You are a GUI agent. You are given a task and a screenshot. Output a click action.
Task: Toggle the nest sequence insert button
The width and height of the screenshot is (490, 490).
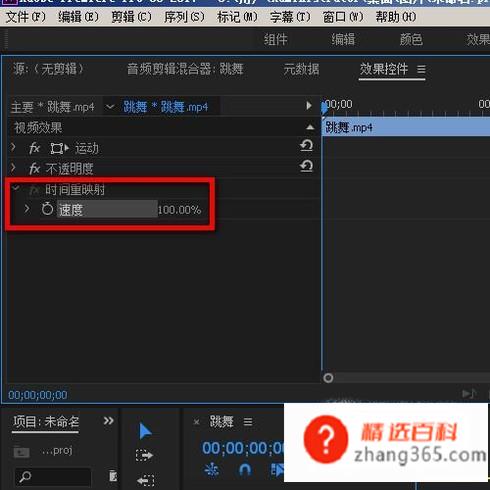pos(211,470)
